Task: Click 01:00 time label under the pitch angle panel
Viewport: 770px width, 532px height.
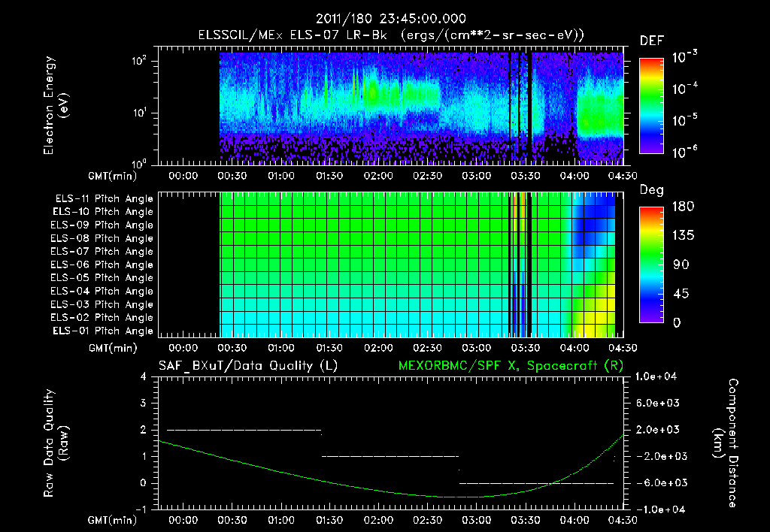Action: pos(281,348)
